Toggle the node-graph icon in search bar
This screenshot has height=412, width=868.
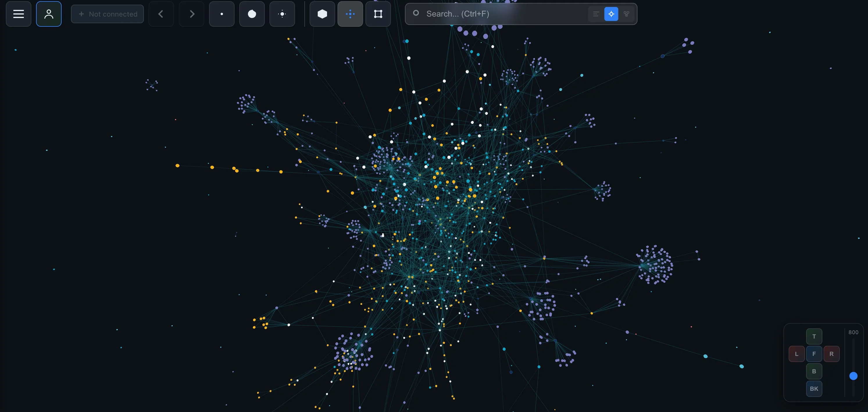[626, 14]
